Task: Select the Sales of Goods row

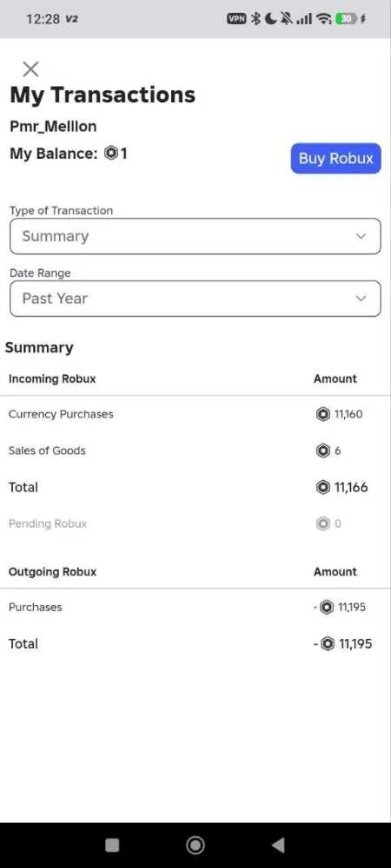Action: [x=195, y=450]
